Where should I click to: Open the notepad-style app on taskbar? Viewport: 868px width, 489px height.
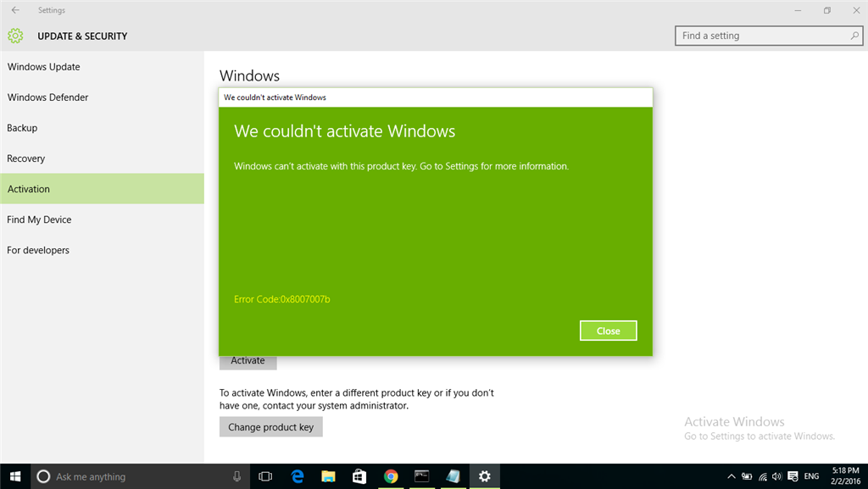tap(453, 476)
